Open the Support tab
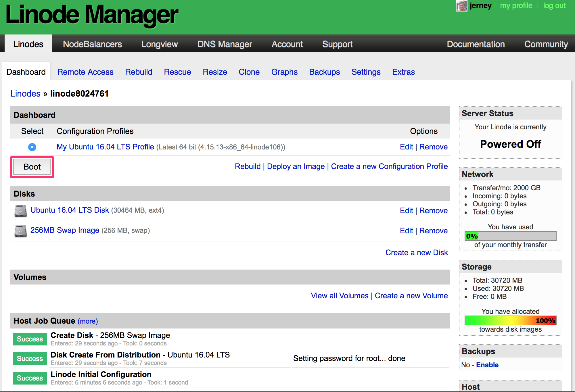 tap(337, 44)
